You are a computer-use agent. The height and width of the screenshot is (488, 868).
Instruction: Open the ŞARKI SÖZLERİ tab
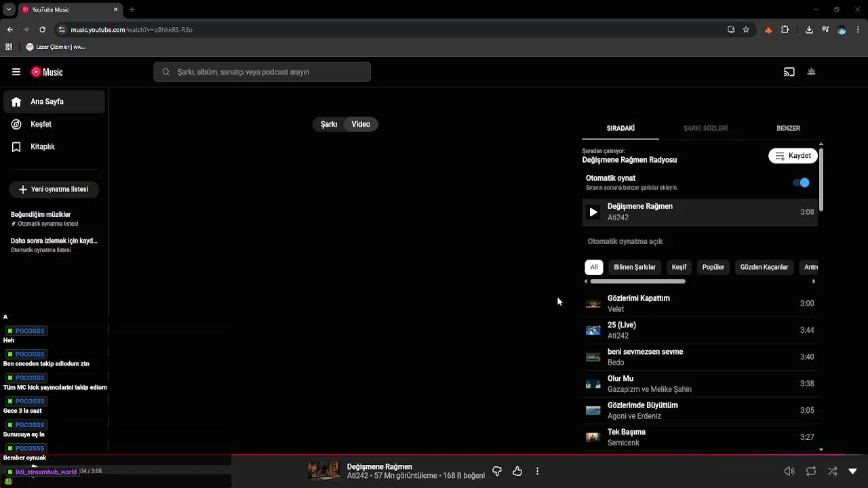[x=705, y=128]
